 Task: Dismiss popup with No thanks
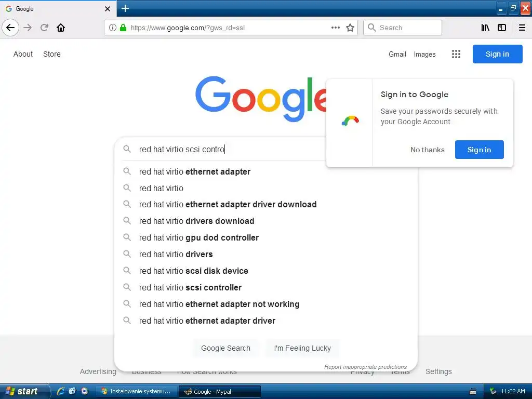point(427,150)
